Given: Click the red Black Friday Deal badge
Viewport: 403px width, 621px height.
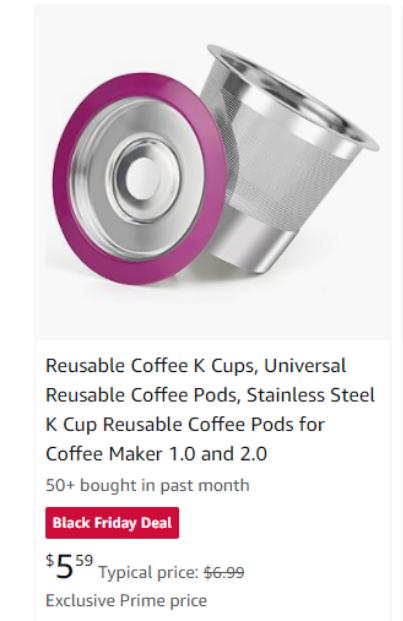Looking at the screenshot, I should click(112, 523).
